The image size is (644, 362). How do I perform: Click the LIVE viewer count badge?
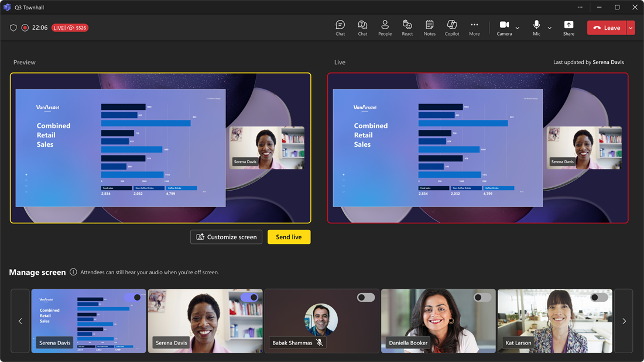click(x=70, y=28)
